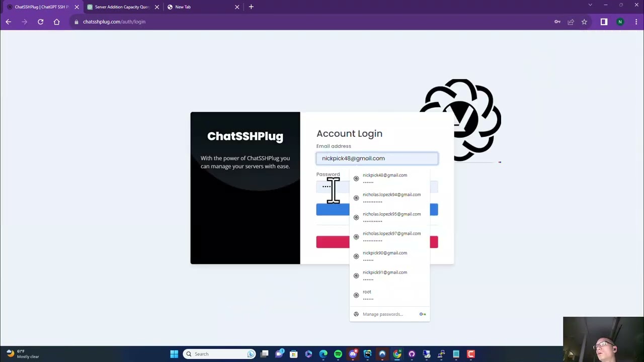Viewport: 644px width, 362px height.
Task: Switch to the Server Addition Capacity tab
Action: 121,7
